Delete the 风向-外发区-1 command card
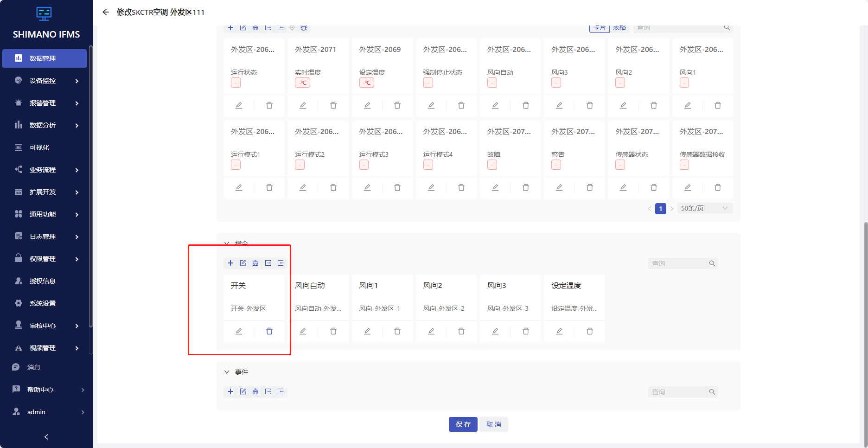Screen dimensions: 868x448 pyautogui.click(x=397, y=331)
